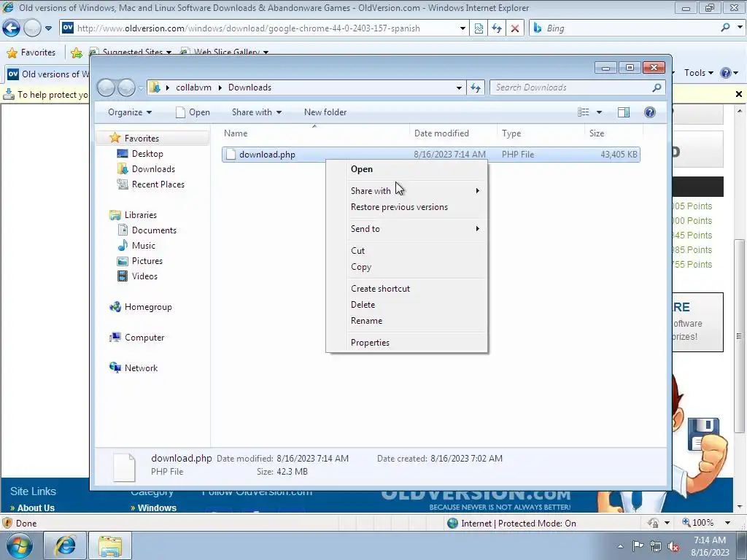Click Windows Start orb
747x560 pixels.
point(20,545)
